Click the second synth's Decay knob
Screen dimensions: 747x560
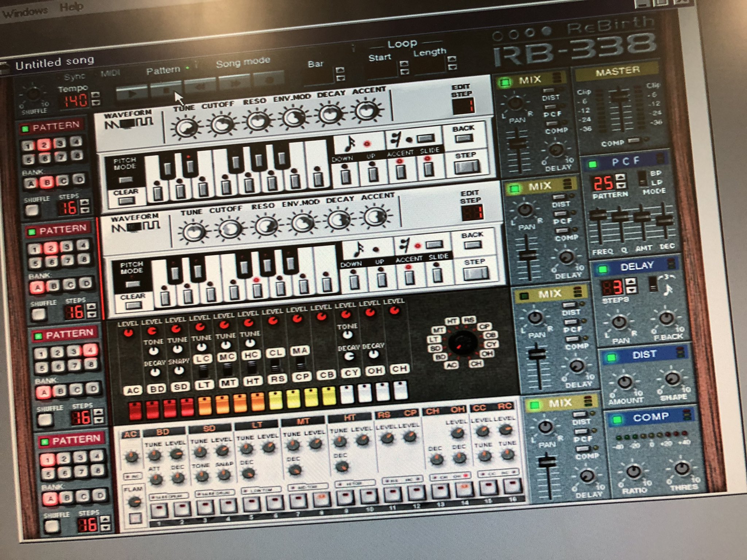coord(339,219)
